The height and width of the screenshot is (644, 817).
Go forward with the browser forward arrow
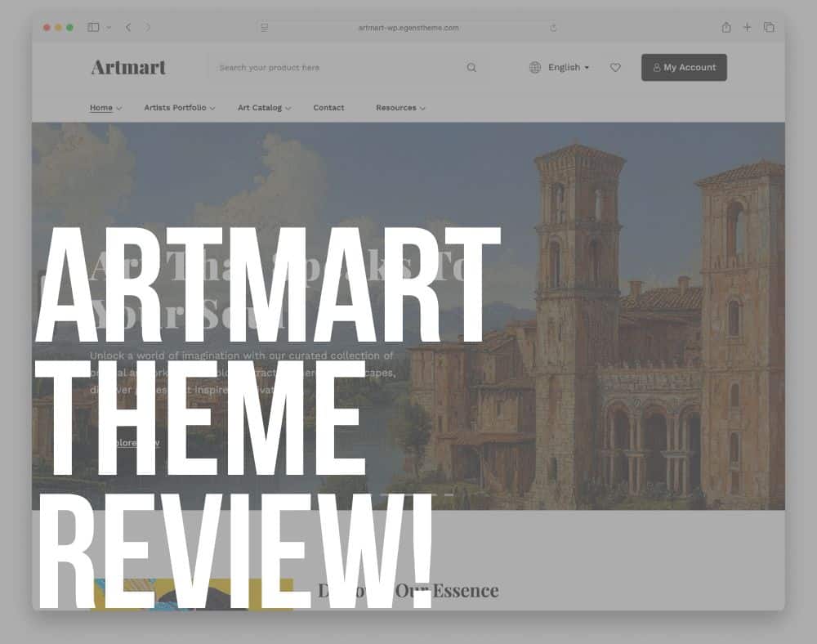pos(148,27)
